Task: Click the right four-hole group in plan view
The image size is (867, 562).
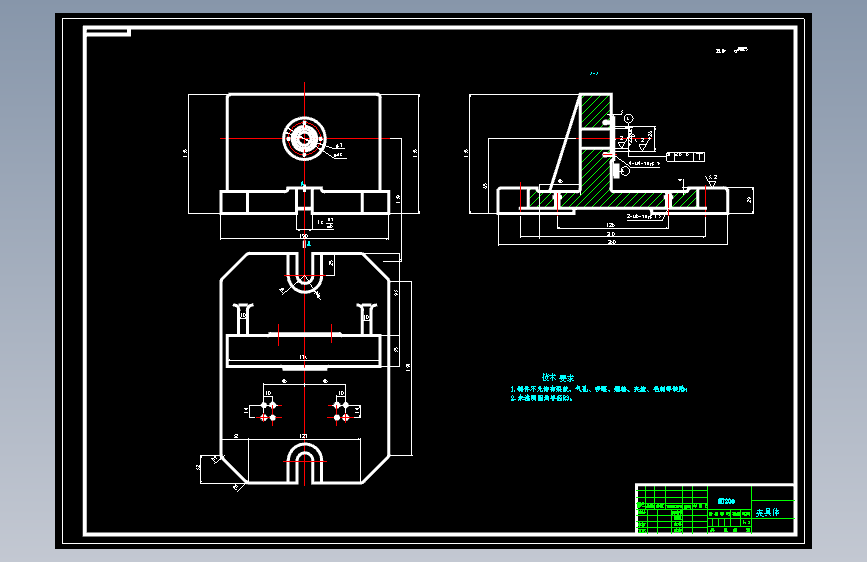Action: coord(341,412)
